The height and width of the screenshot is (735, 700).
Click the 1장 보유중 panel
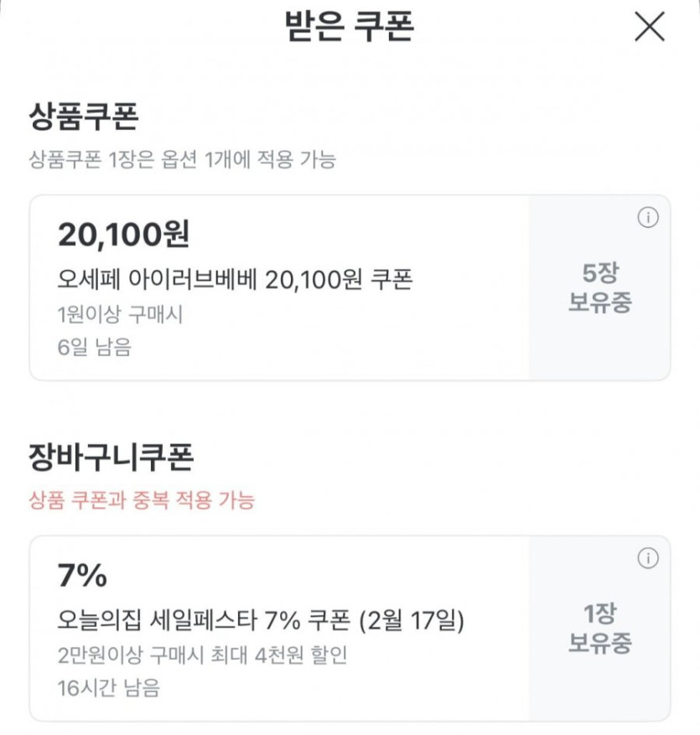coord(599,629)
